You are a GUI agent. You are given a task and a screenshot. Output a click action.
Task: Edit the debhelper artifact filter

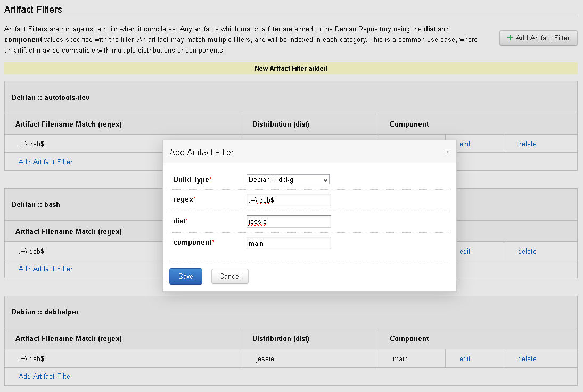click(x=465, y=358)
